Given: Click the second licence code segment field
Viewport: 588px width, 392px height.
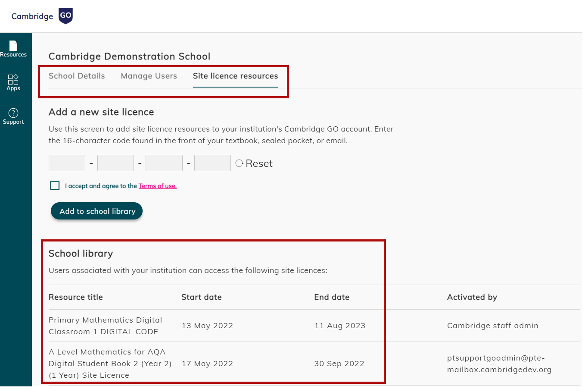Looking at the screenshot, I should click(115, 163).
